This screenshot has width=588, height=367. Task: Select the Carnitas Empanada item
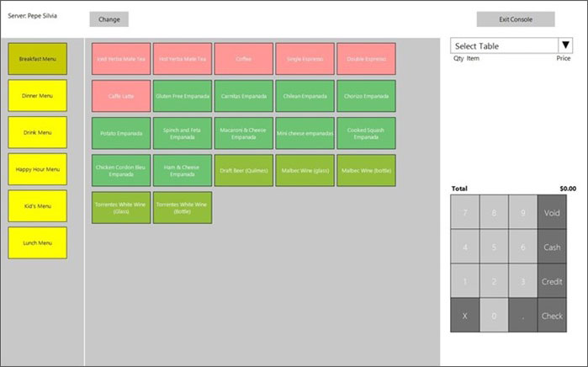[x=243, y=96]
